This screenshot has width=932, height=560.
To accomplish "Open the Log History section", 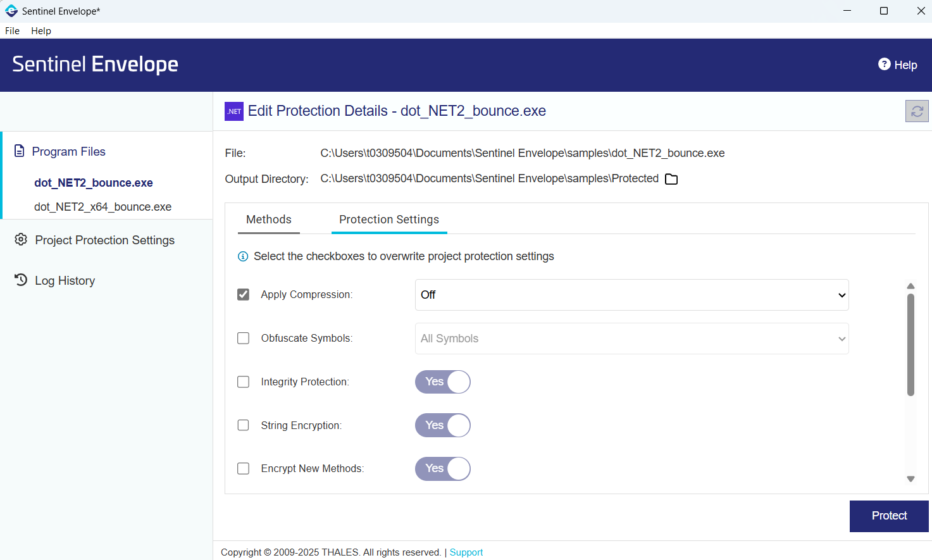I will click(x=65, y=280).
